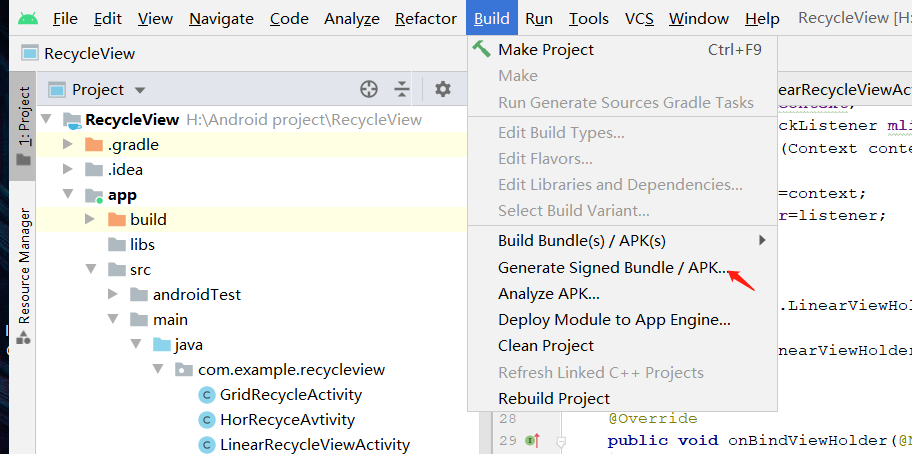Screen dimensions: 912x454
Task: Open Build Bundle(s) / APK(s) submenu
Action: 582,240
